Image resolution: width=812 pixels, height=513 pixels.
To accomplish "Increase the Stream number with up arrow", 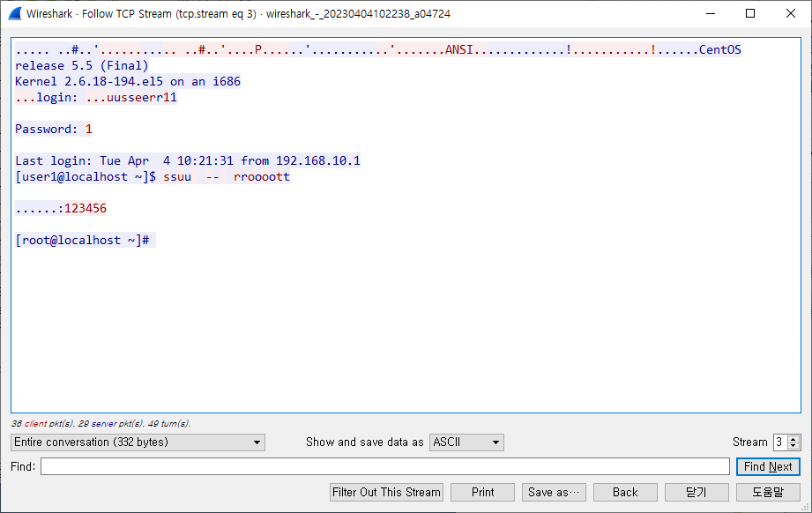I will (793, 438).
